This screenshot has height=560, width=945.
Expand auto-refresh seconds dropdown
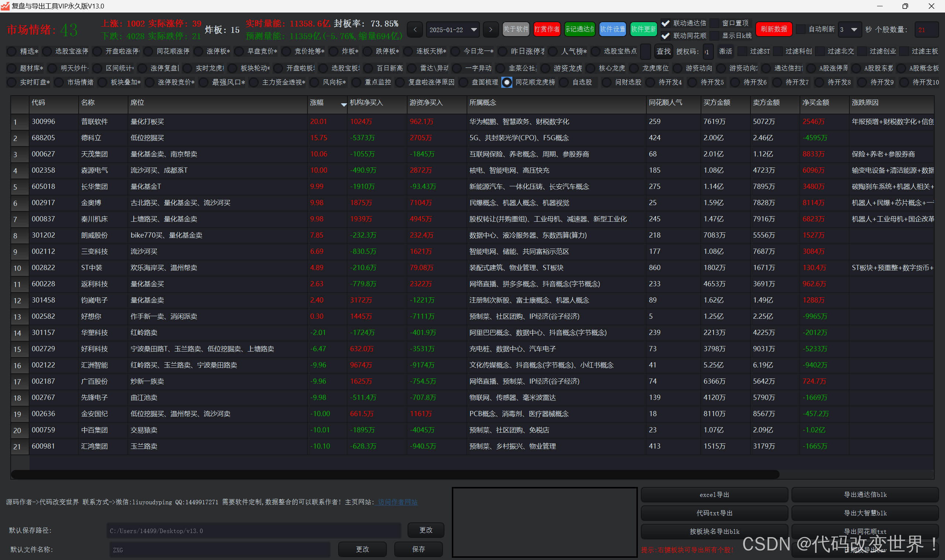pyautogui.click(x=853, y=30)
